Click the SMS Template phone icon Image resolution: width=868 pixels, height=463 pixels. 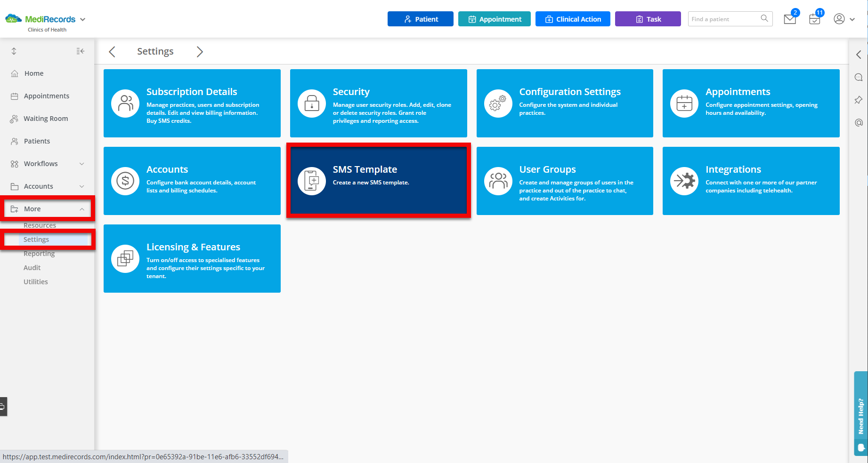coord(312,181)
